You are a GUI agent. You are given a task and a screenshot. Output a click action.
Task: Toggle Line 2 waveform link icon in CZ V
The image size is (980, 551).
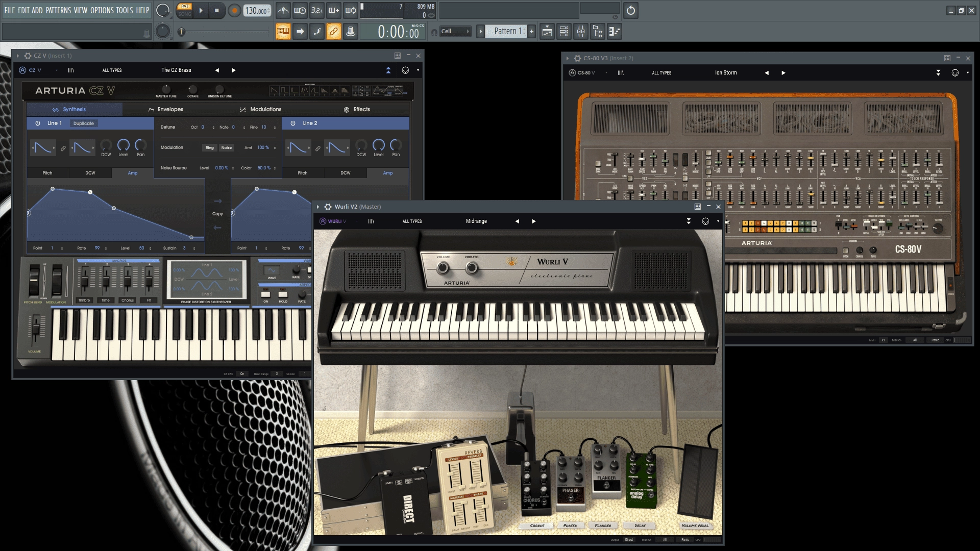coord(317,148)
